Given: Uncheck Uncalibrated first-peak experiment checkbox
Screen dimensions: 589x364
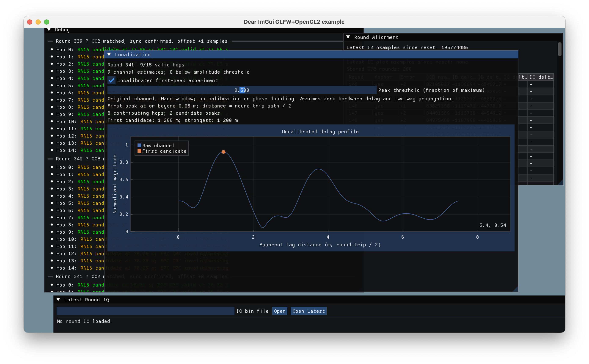Looking at the screenshot, I should (111, 80).
